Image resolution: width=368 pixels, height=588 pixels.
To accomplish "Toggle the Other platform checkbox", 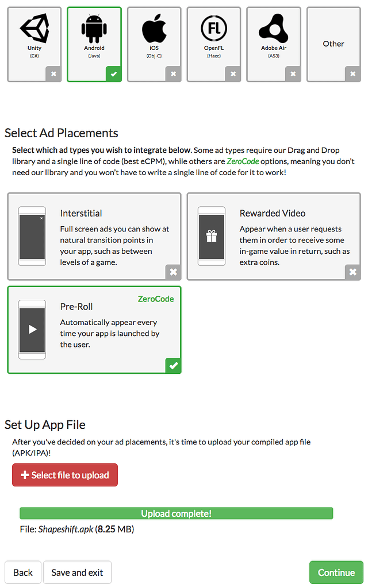I will (x=353, y=74).
